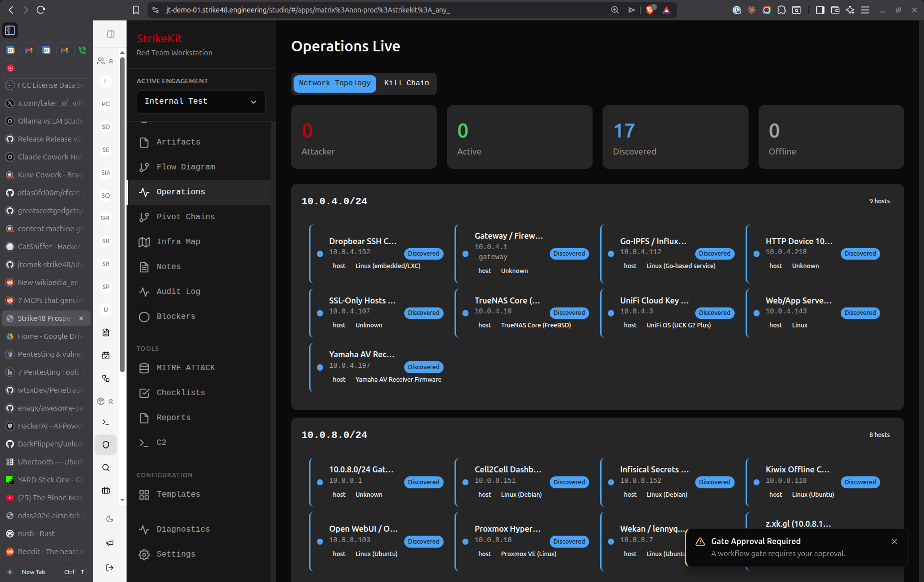Click the document icon in the narrow rail
924x582 pixels.
106,333
